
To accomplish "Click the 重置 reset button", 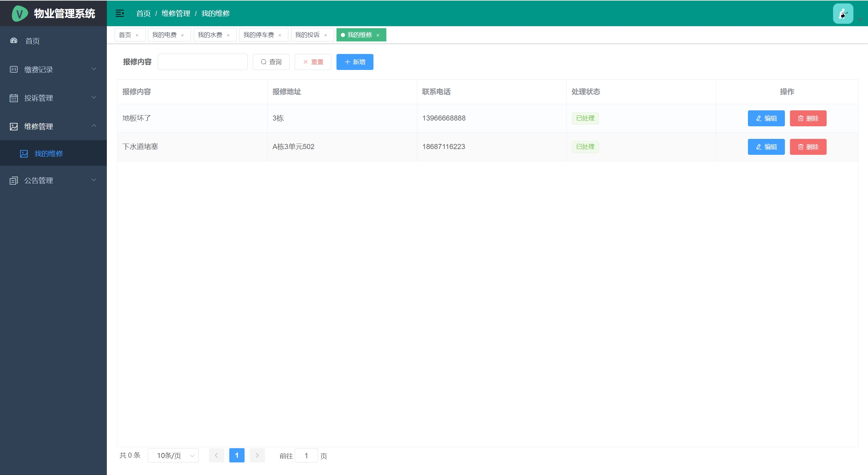I will coord(313,62).
